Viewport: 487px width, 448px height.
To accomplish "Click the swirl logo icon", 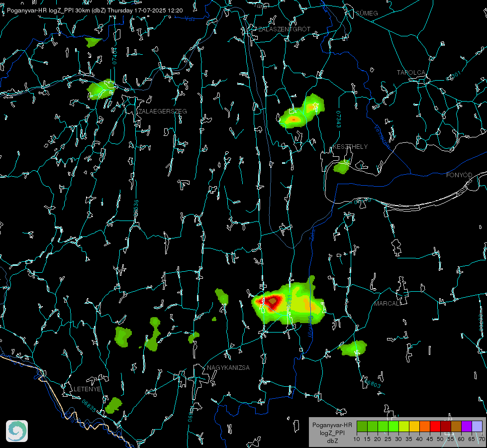I will coord(17,431).
